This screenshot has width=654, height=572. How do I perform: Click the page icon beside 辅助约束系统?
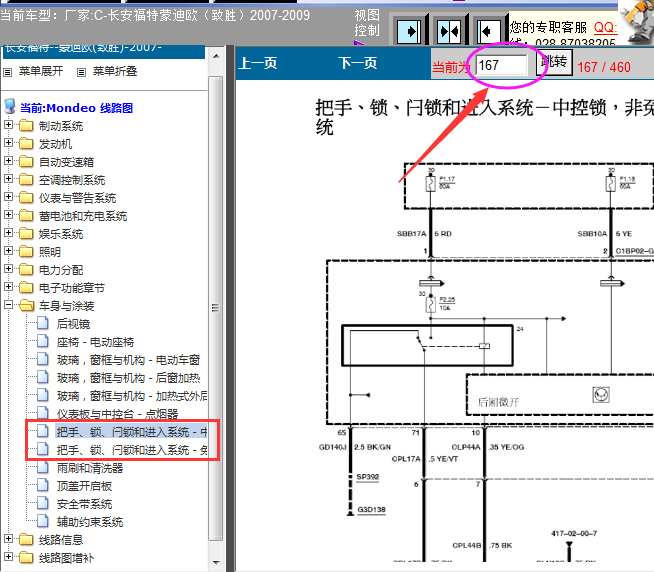point(43,521)
